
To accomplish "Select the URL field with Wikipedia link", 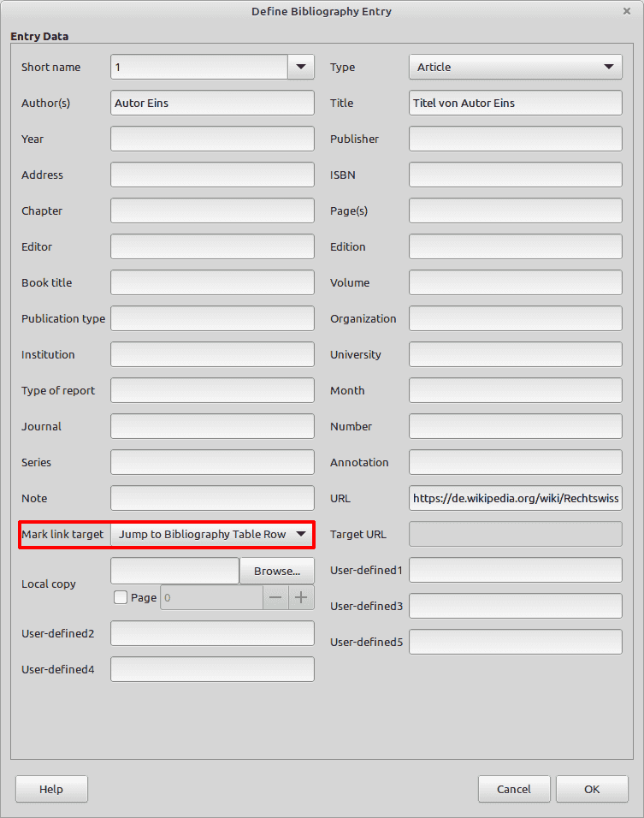I will pyautogui.click(x=515, y=498).
